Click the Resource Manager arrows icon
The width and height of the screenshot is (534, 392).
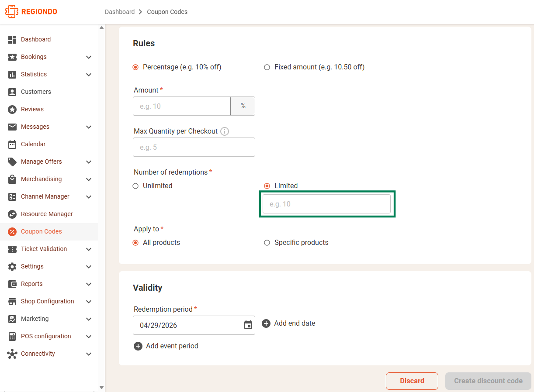click(x=12, y=214)
